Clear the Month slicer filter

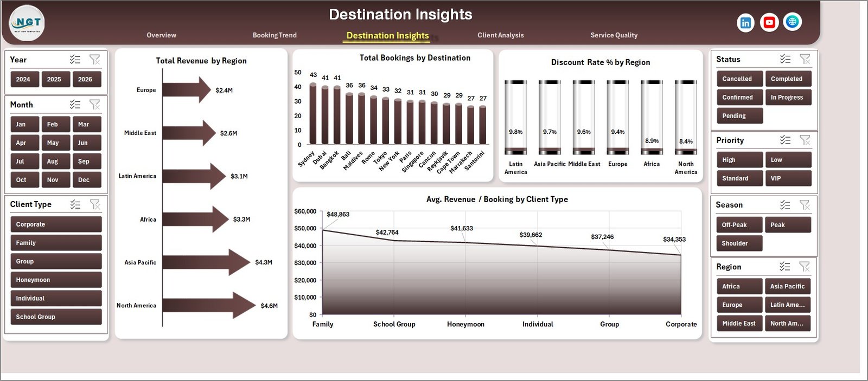coord(94,105)
